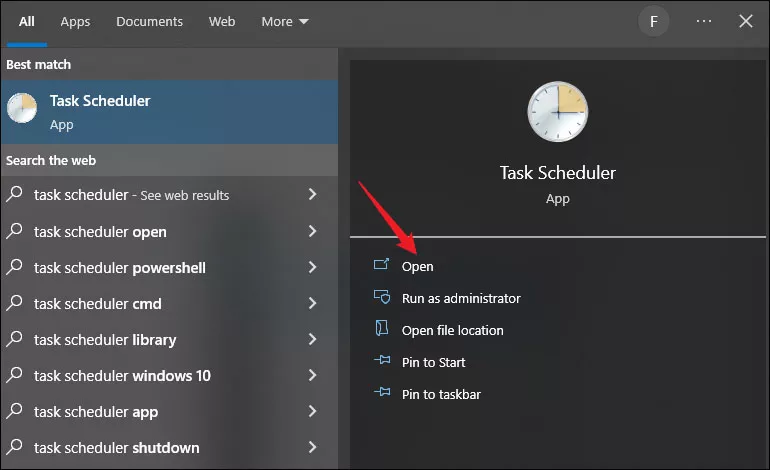Viewport: 770px width, 470px height.
Task: Click search icon beside 'task scheduler open'
Action: (x=15, y=230)
